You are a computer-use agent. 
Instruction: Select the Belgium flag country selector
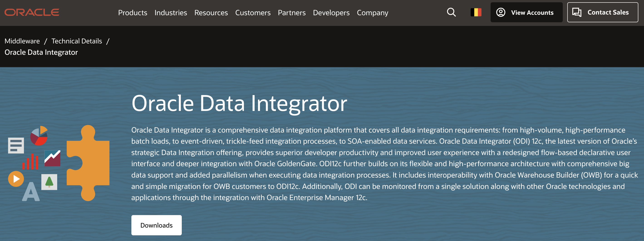476,12
